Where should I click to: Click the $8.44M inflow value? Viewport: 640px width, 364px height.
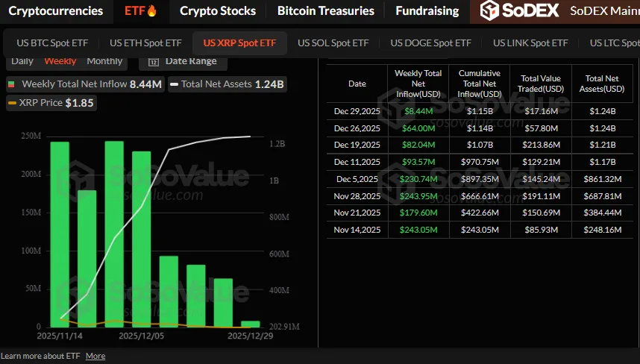(418, 111)
